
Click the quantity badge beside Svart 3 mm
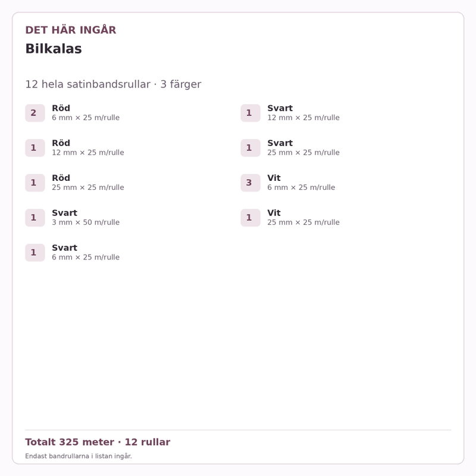[35, 218]
